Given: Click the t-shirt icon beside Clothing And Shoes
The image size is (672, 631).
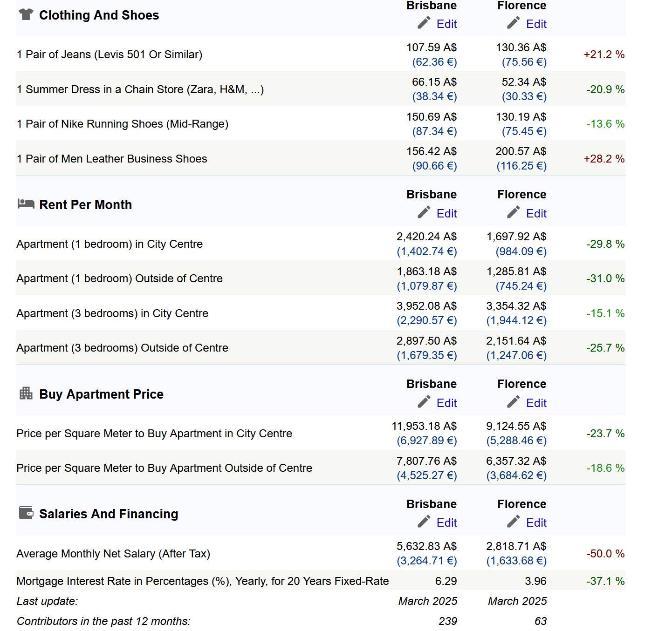Looking at the screenshot, I should pos(26,14).
